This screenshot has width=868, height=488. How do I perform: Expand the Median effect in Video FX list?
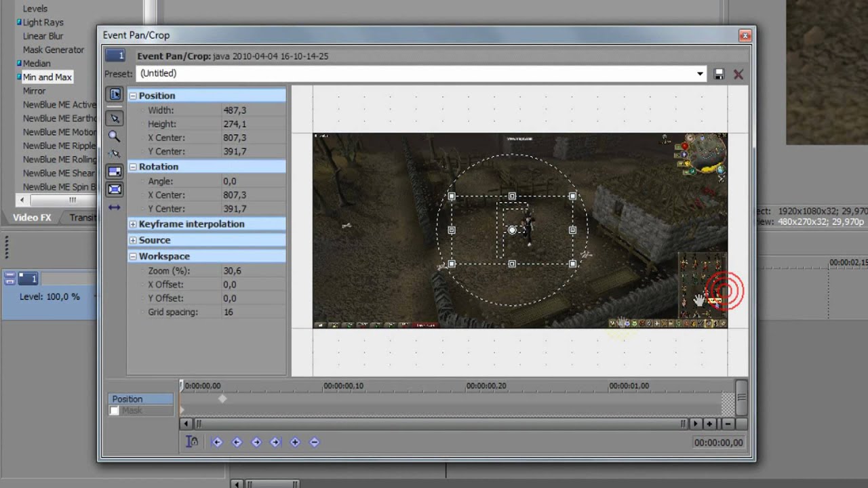20,63
